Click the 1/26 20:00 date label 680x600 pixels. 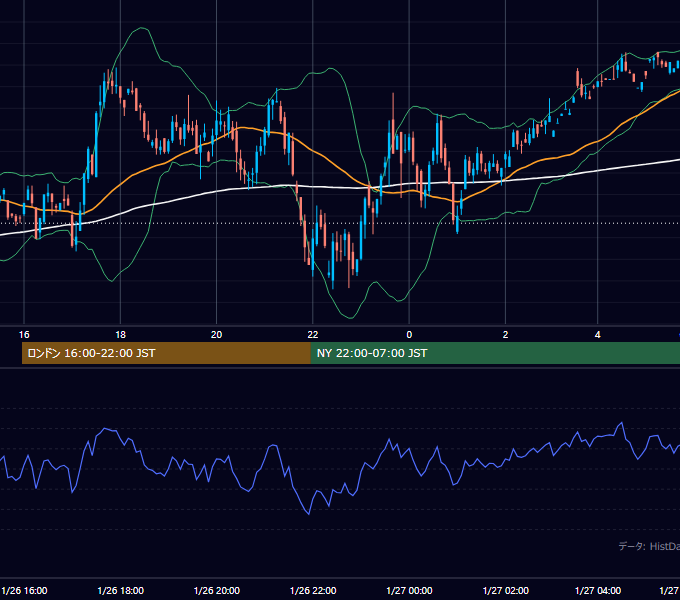click(216, 590)
